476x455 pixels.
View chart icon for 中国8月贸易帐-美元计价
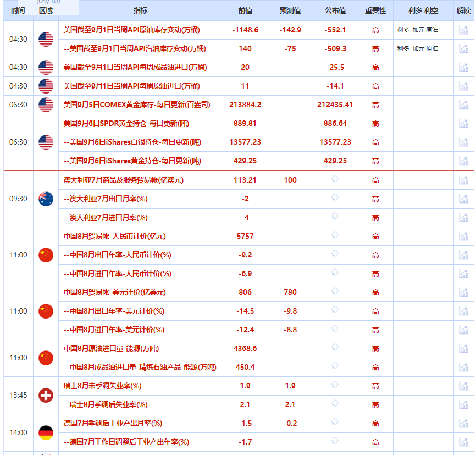(463, 293)
